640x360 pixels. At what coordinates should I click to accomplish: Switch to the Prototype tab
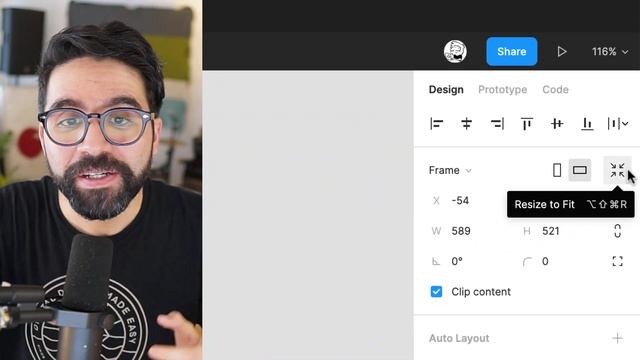502,89
